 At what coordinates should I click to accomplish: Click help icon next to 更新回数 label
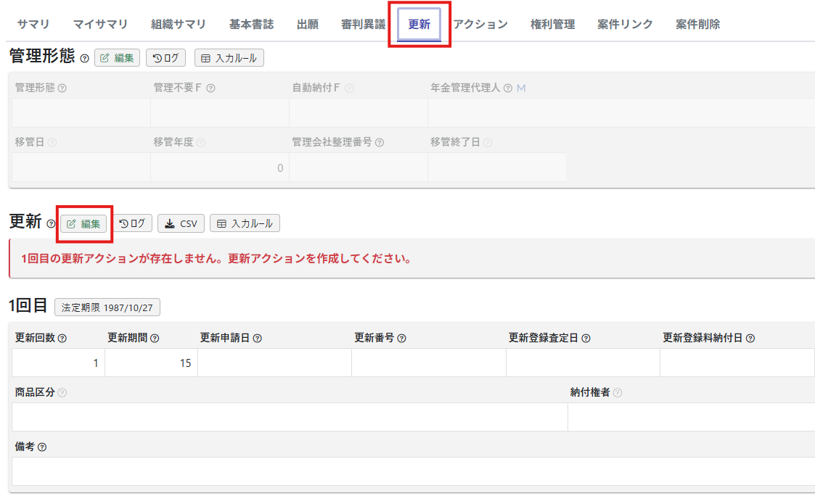point(62,338)
